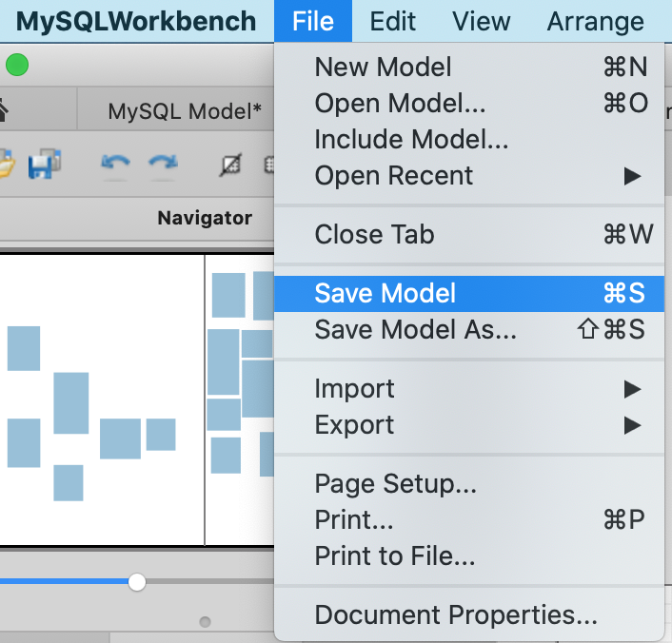Close the File menu in the menu bar
The image size is (672, 643).
pyautogui.click(x=313, y=21)
